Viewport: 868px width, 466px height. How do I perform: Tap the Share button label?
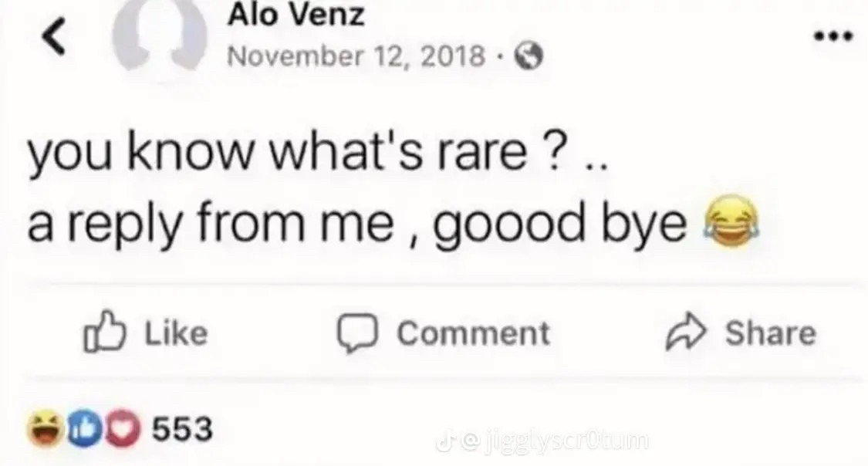771,333
